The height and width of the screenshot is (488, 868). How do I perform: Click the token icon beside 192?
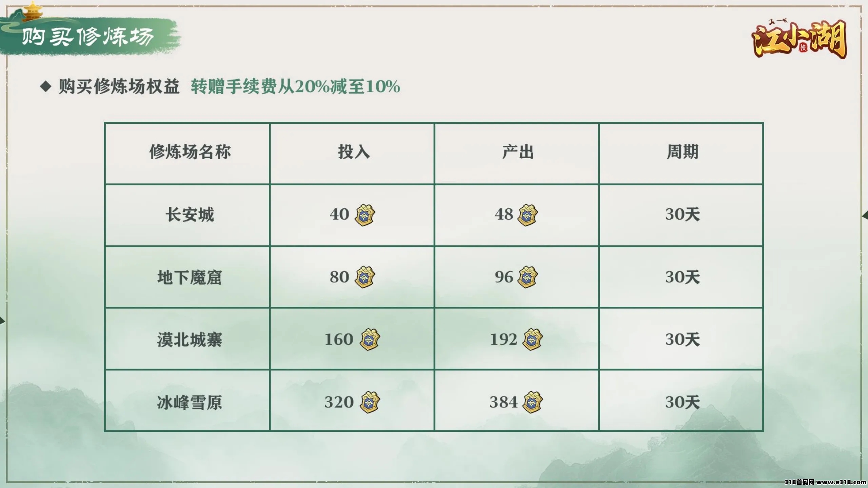click(x=533, y=340)
